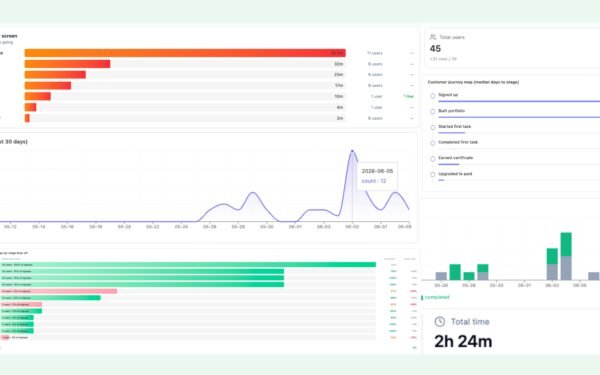Click the 11 users count in first row
This screenshot has height=375, width=600.
coord(375,53)
